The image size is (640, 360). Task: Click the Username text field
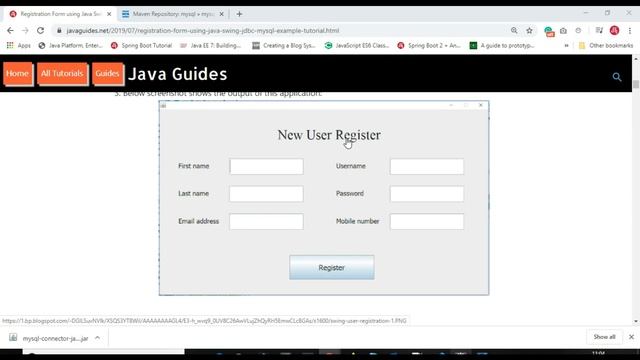click(427, 167)
